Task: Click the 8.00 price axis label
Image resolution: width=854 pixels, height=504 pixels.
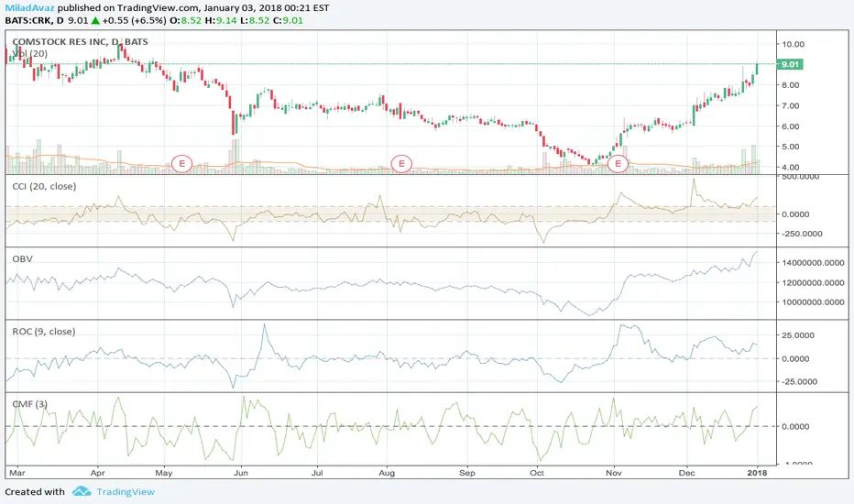Action: [x=790, y=85]
